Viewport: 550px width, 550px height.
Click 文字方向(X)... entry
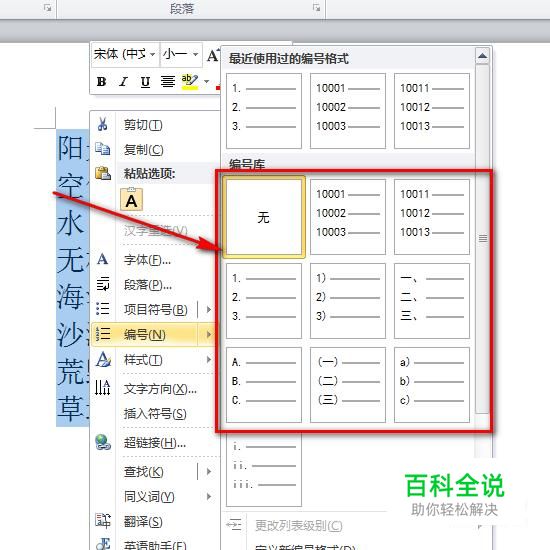(x=160, y=389)
